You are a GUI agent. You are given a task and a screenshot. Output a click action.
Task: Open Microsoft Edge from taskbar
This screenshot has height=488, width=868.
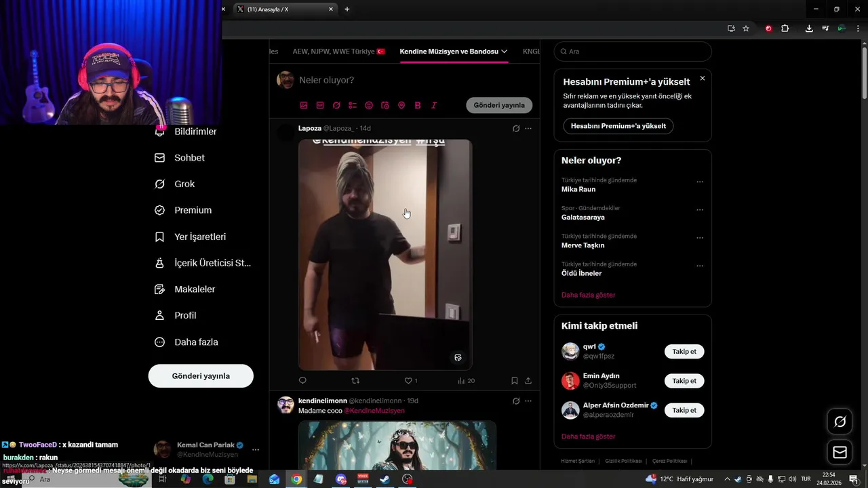(x=208, y=479)
